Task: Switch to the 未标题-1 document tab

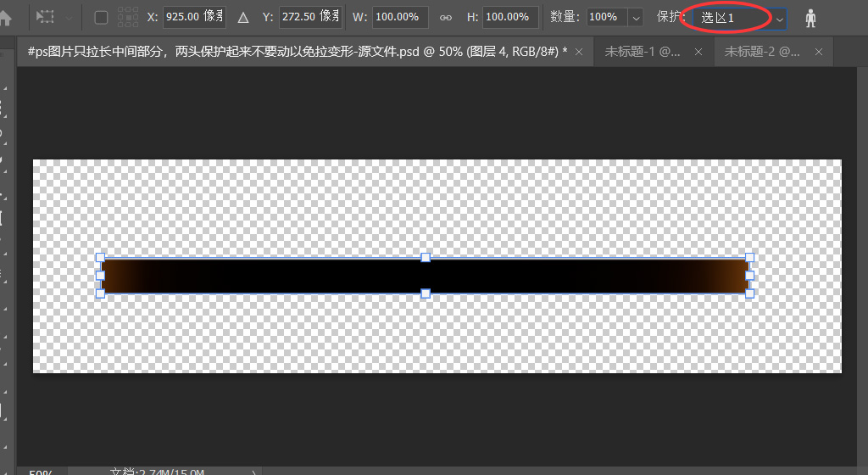Action: [643, 52]
